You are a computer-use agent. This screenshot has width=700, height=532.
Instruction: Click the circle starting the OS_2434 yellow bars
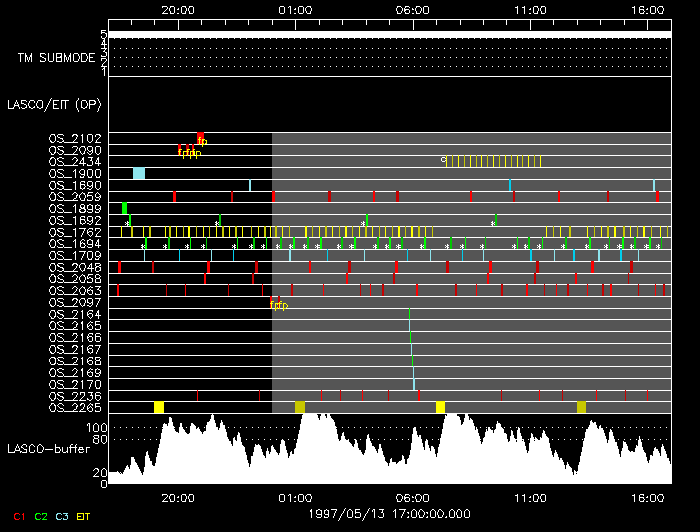pos(443,160)
